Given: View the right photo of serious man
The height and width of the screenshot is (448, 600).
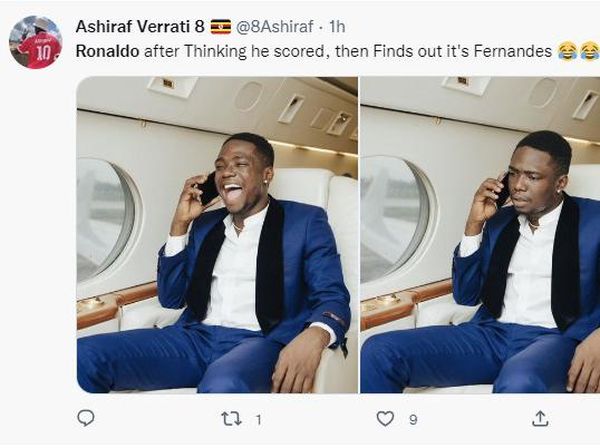Looking at the screenshot, I should click(x=480, y=235).
